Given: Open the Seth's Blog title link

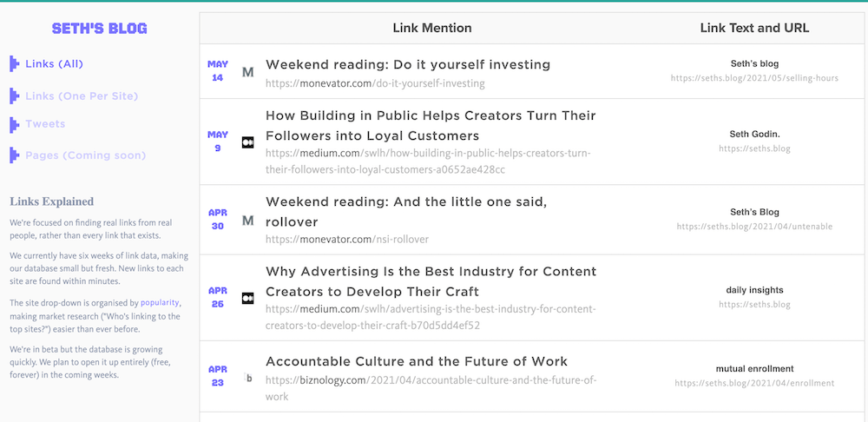Looking at the screenshot, I should click(100, 29).
